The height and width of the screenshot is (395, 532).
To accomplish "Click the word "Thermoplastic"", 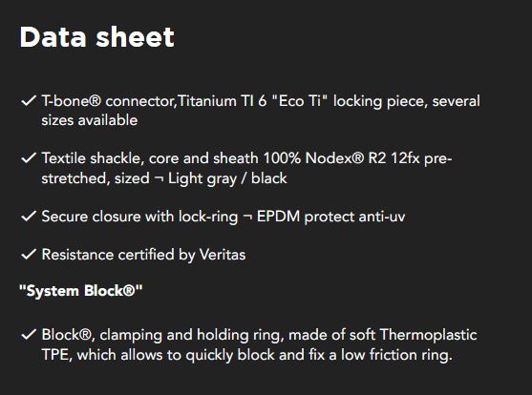I will pyautogui.click(x=429, y=335).
